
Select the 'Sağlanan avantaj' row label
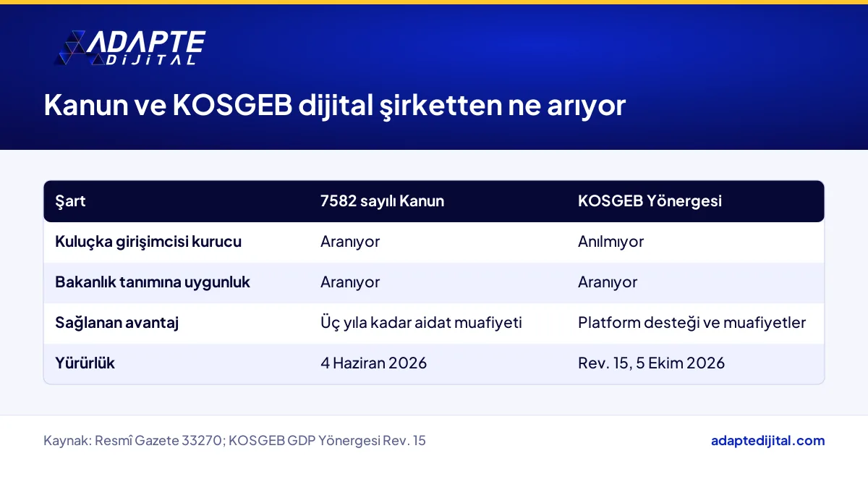coord(116,323)
